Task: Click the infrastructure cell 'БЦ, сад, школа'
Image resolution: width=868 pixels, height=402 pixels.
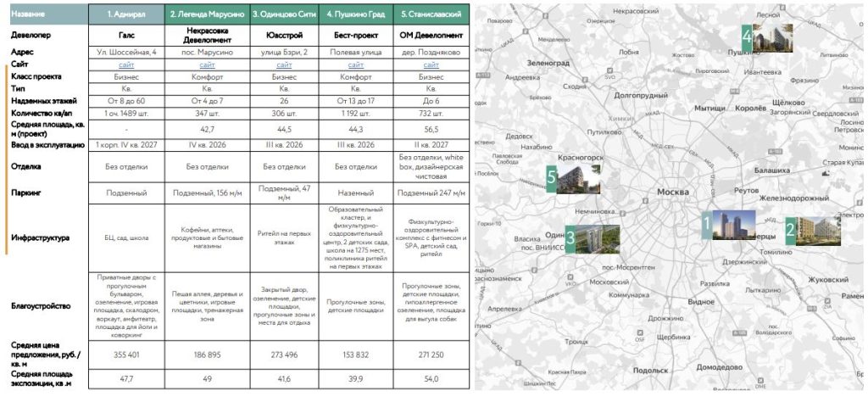Action: 126,238
